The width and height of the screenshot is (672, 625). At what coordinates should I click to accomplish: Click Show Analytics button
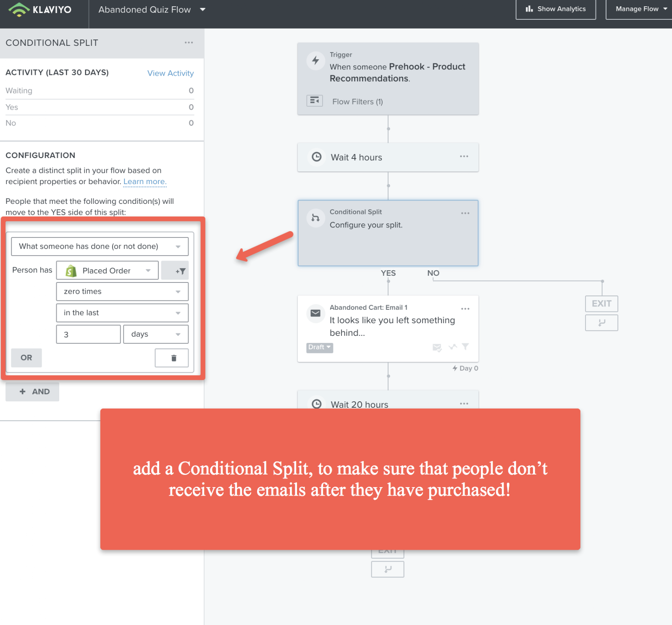click(556, 9)
